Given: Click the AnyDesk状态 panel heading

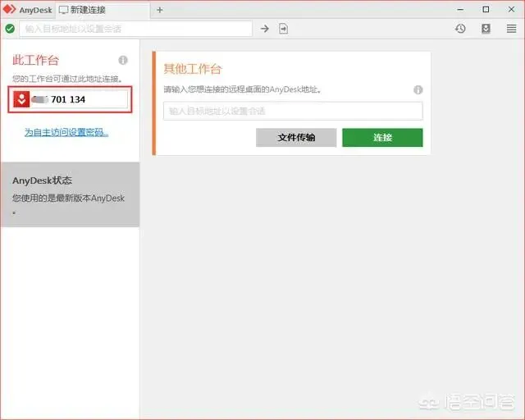Looking at the screenshot, I should 42,180.
